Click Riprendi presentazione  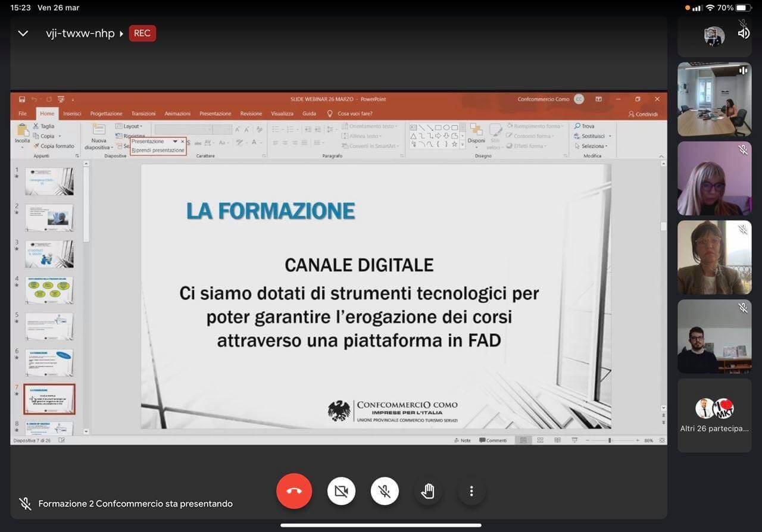[158, 151]
